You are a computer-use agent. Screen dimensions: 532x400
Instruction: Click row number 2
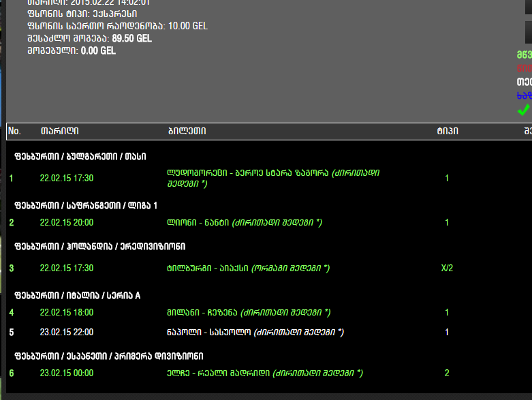coord(12,223)
